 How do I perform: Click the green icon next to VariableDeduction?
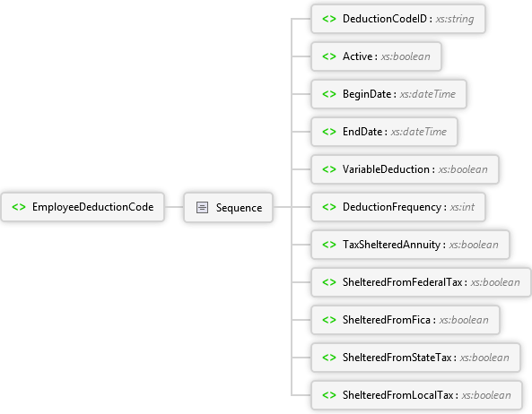click(329, 169)
